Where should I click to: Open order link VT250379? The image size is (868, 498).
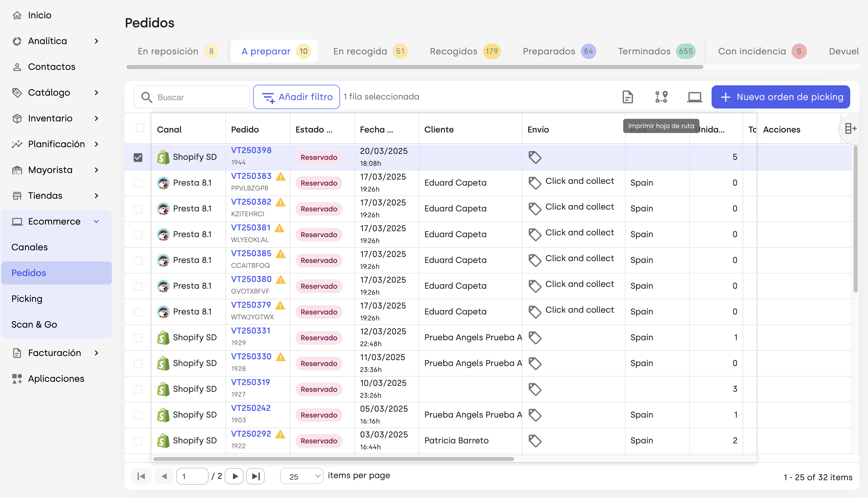click(251, 305)
